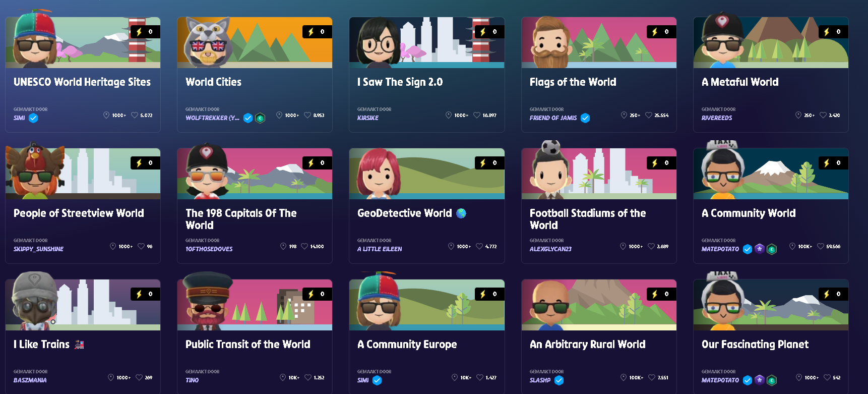Click the 10K+ locations count on Public Transit card

click(294, 378)
